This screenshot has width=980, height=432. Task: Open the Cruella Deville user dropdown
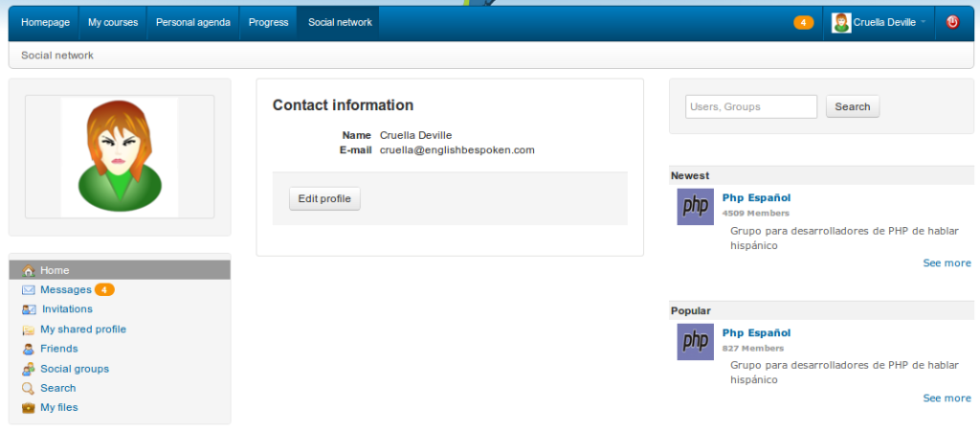tap(880, 22)
